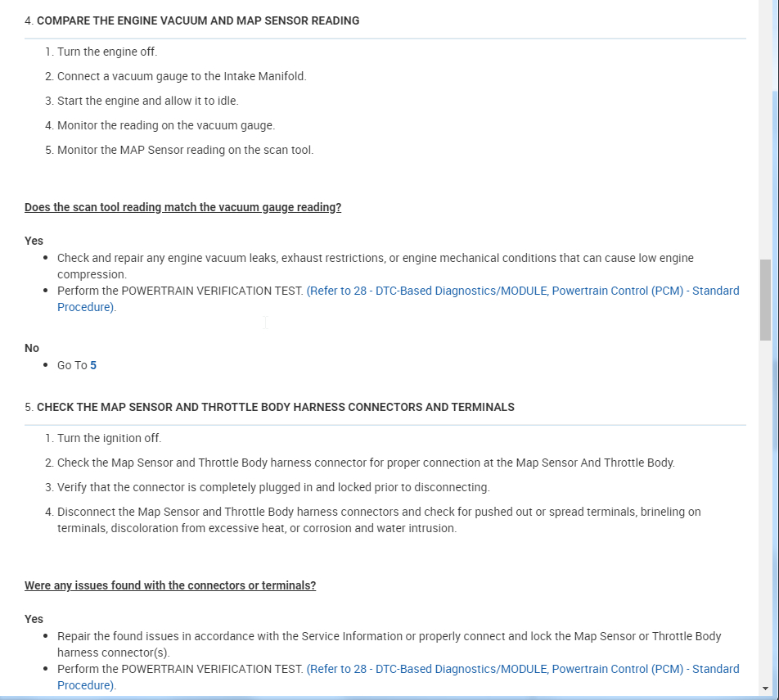Image resolution: width=779 pixels, height=700 pixels.
Task: Click the "Check the MAP Sensor" step 5 heading
Action: tap(275, 407)
